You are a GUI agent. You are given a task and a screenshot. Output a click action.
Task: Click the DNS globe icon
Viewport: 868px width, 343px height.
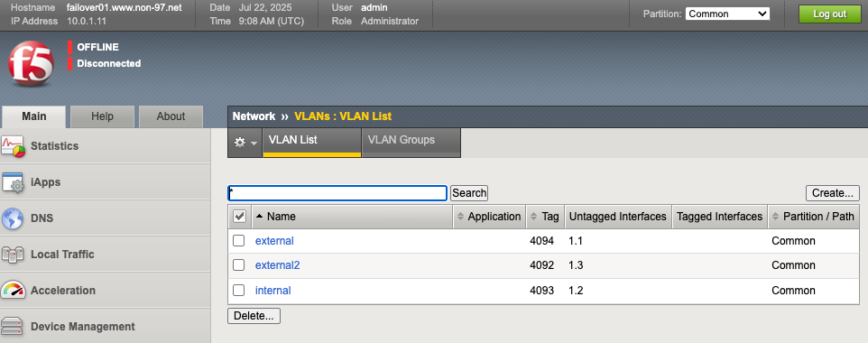[12, 218]
